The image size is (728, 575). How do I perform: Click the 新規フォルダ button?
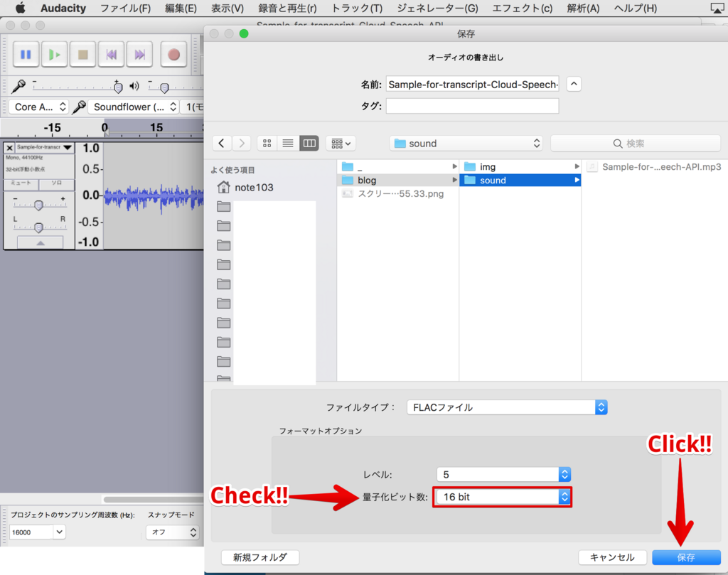click(260, 557)
